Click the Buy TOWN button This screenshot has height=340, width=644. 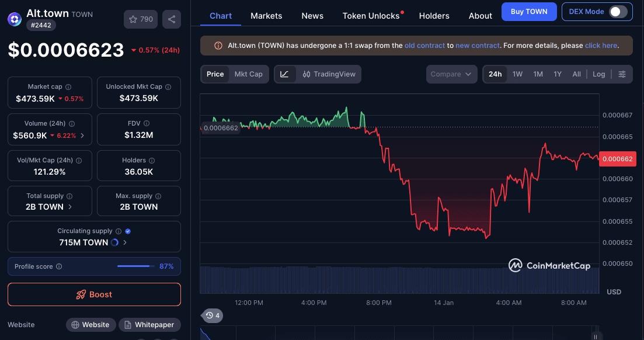tap(529, 11)
